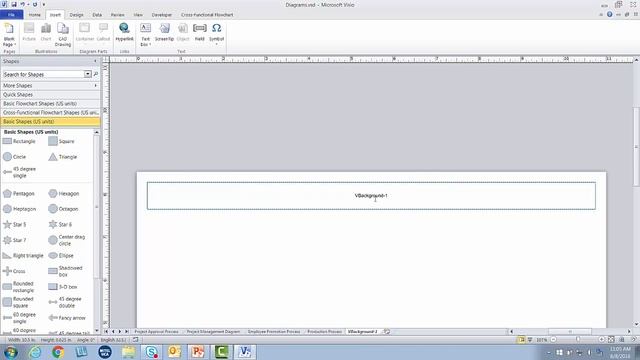Select the Hexagon shape
This screenshot has width=640, height=360.
tap(64, 193)
